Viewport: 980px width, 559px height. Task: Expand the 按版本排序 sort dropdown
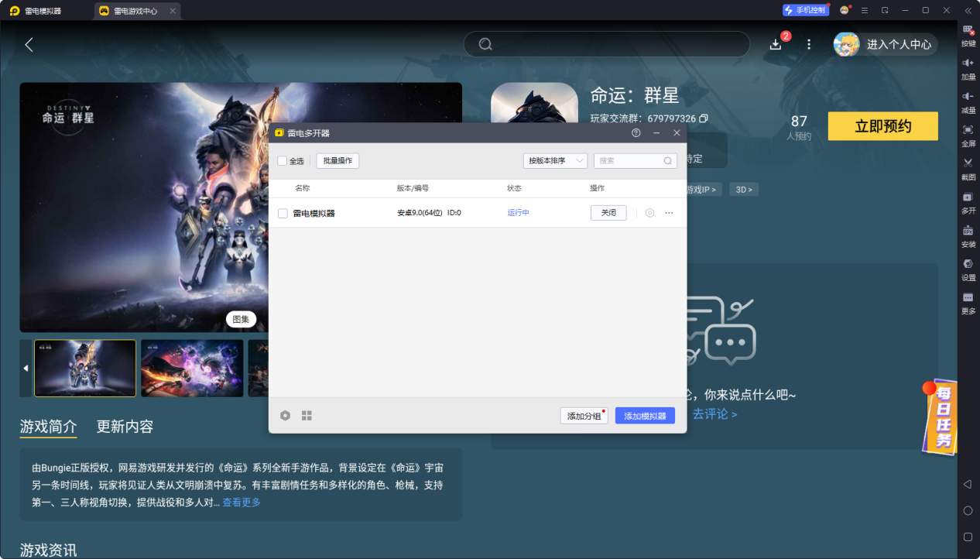[x=555, y=161]
